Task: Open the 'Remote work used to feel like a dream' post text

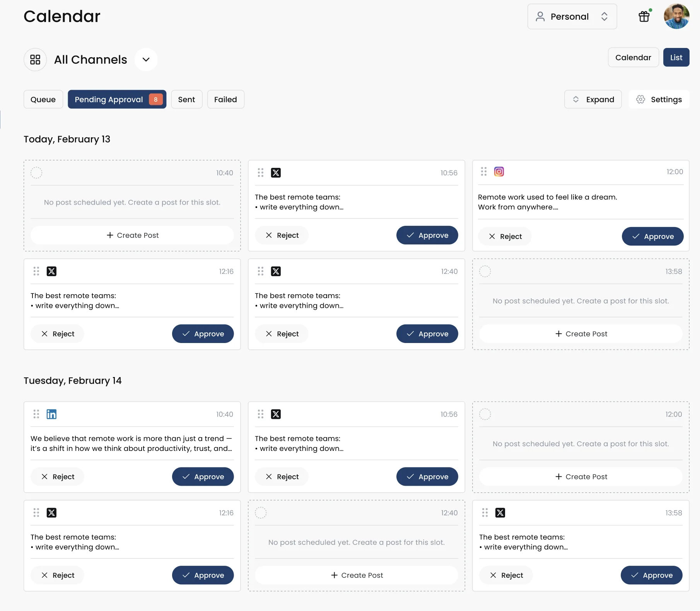Action: coord(548,202)
